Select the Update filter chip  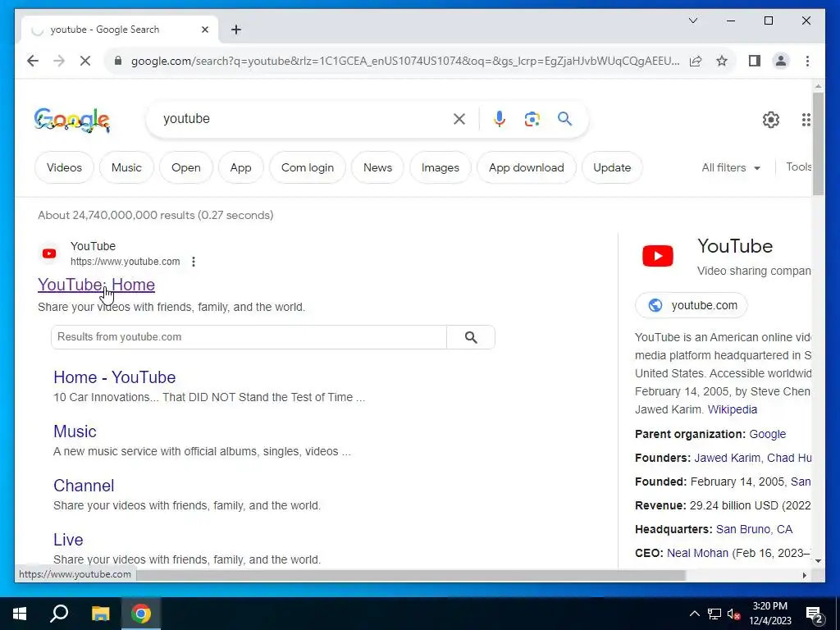[612, 167]
